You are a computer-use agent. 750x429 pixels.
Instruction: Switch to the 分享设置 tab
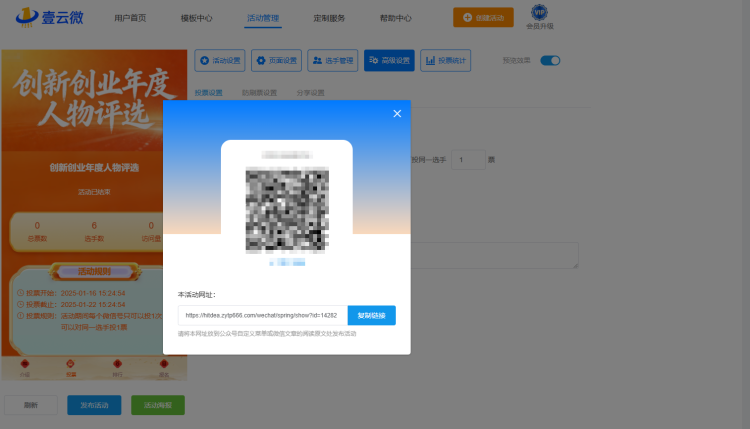310,93
